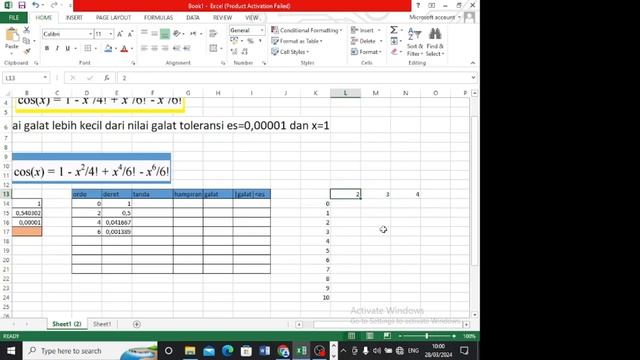Click the Format Painter brush icon
Viewport: 640px width, 360px height.
click(27, 51)
